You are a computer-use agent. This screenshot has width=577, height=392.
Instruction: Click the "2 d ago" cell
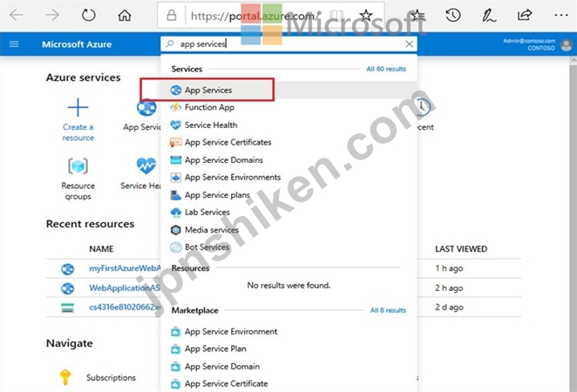click(449, 307)
